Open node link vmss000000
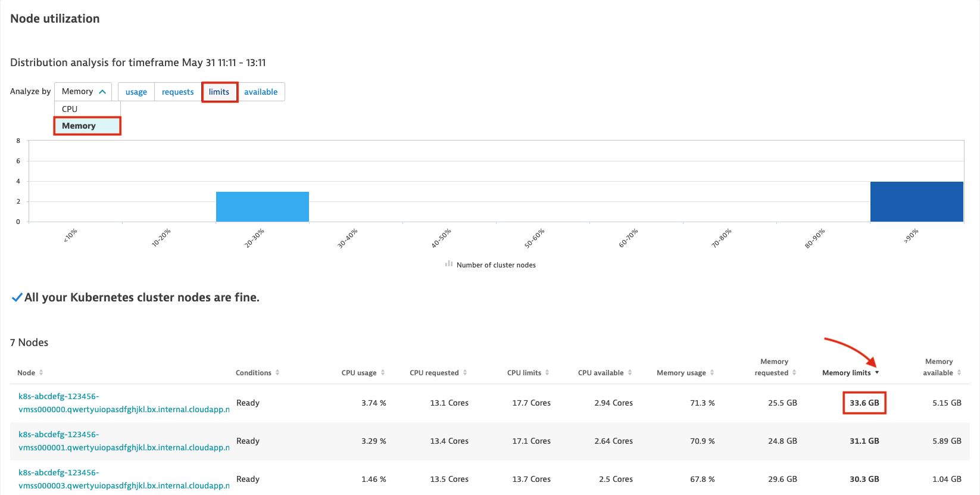The height and width of the screenshot is (495, 980). pos(124,403)
